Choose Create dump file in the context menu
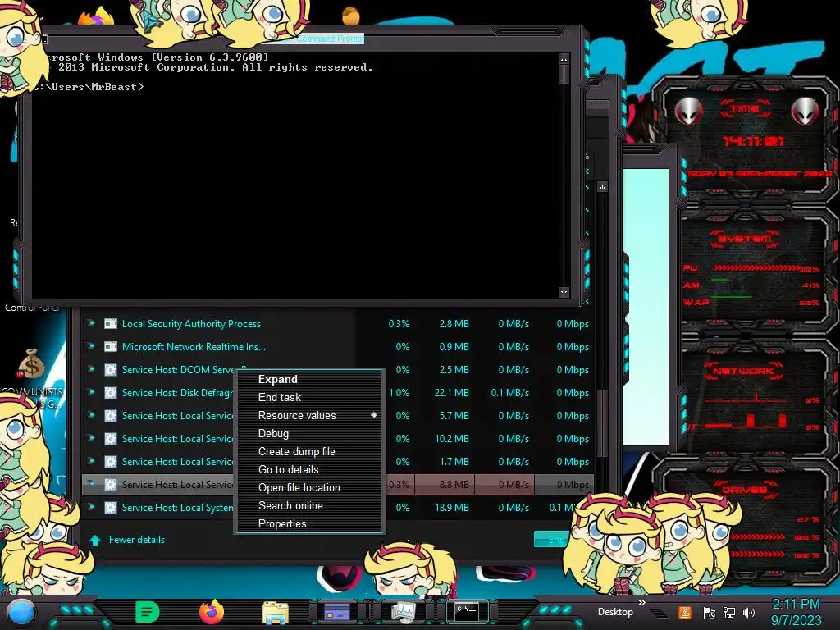 tap(310, 452)
